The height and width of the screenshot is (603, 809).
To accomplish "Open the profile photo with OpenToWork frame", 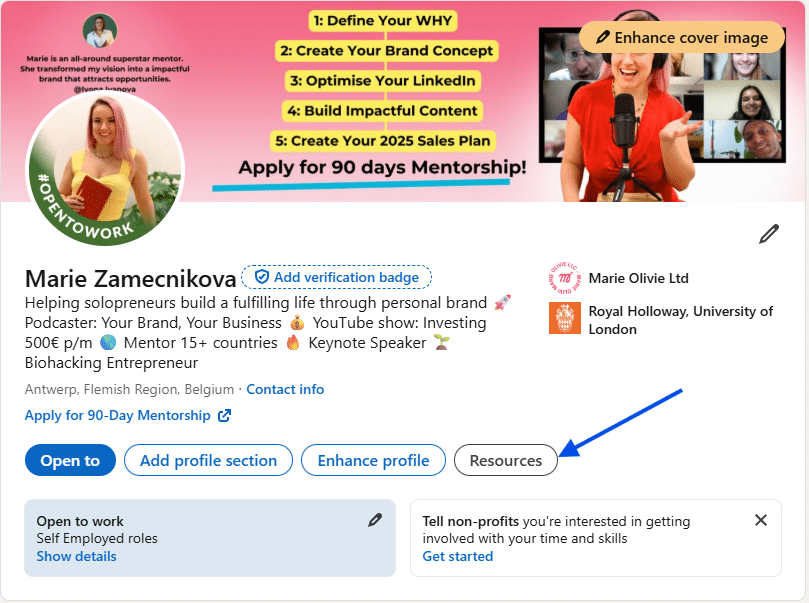I will [x=105, y=168].
